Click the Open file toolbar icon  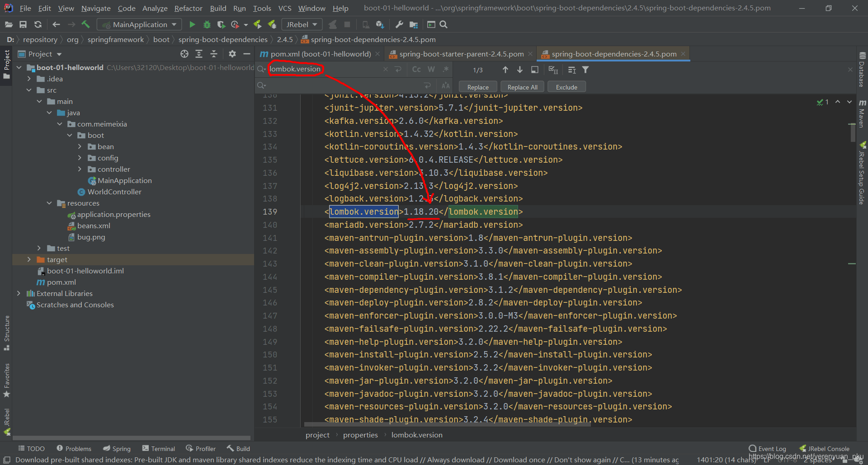click(x=9, y=24)
